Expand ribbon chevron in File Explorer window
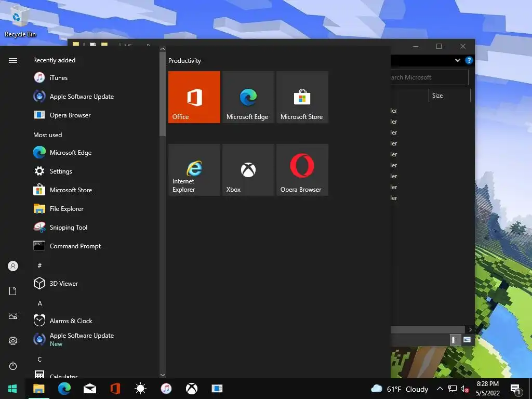Image resolution: width=532 pixels, height=399 pixels. (458, 60)
